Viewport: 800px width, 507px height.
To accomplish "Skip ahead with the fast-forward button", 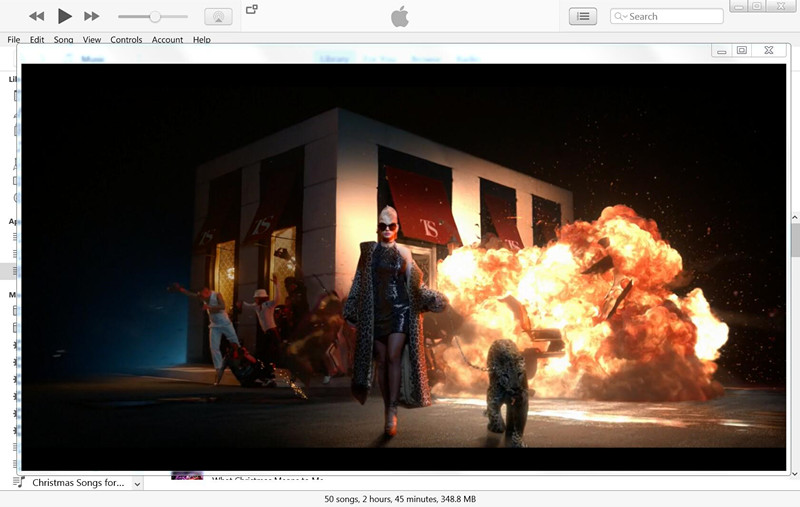I will tap(92, 16).
